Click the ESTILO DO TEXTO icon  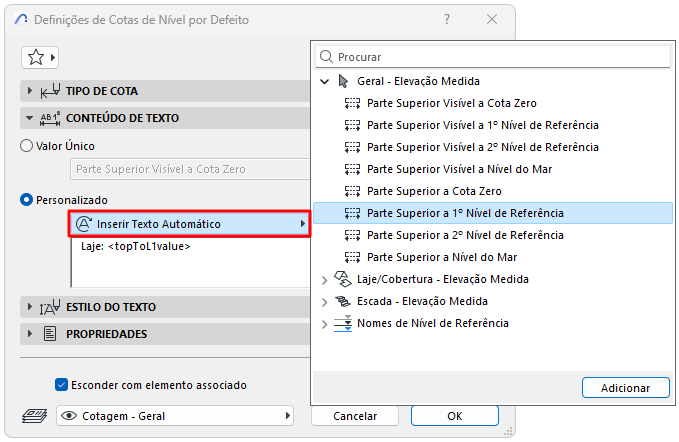(50, 307)
